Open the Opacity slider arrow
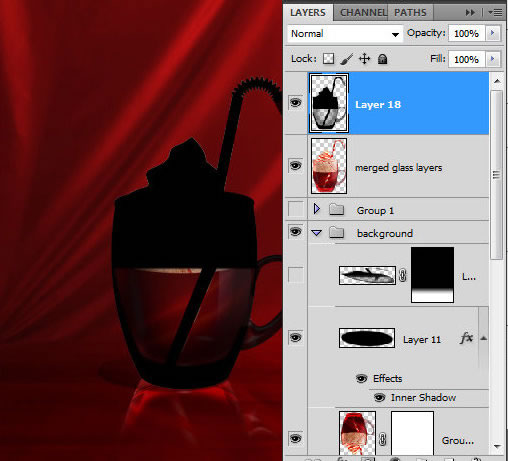This screenshot has width=508, height=461. pos(492,33)
